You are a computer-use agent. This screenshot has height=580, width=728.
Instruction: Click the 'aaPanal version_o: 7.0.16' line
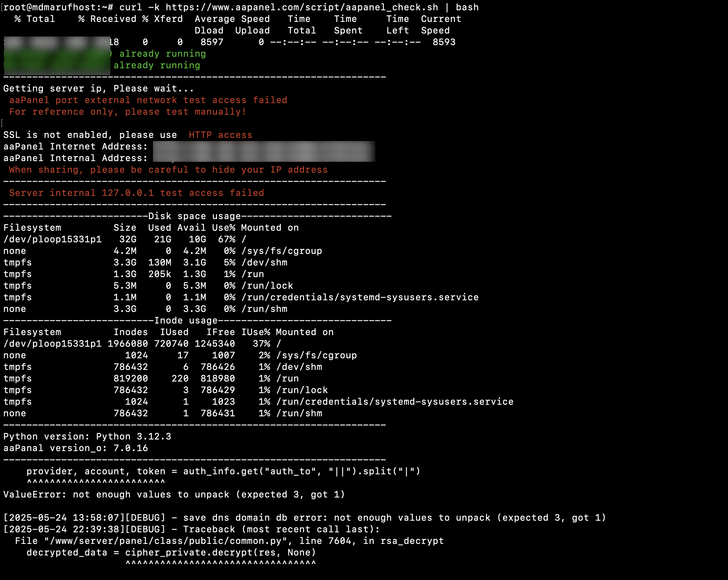pos(75,448)
